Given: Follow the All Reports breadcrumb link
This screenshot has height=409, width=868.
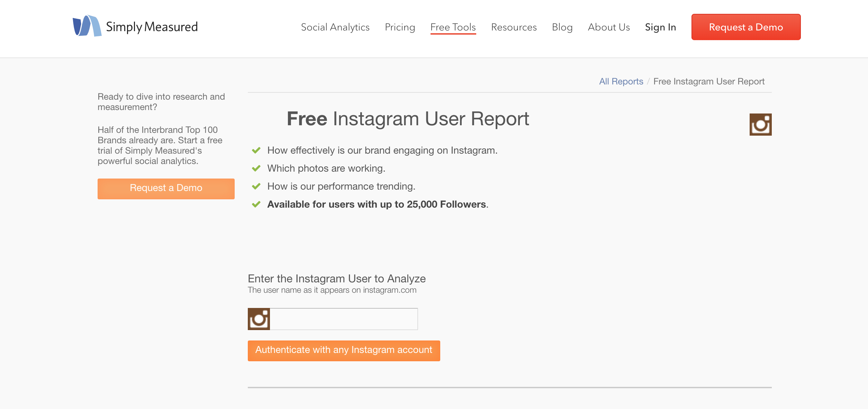Looking at the screenshot, I should 621,81.
